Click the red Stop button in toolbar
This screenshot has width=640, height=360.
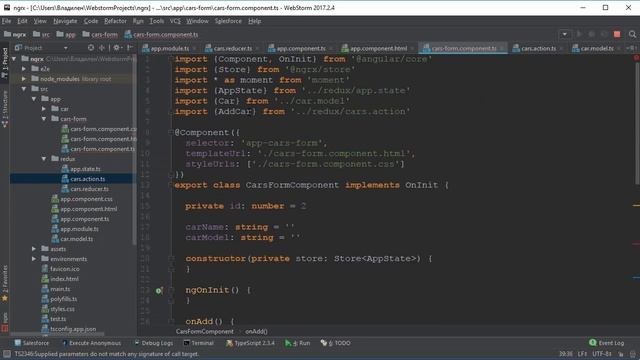tap(617, 34)
